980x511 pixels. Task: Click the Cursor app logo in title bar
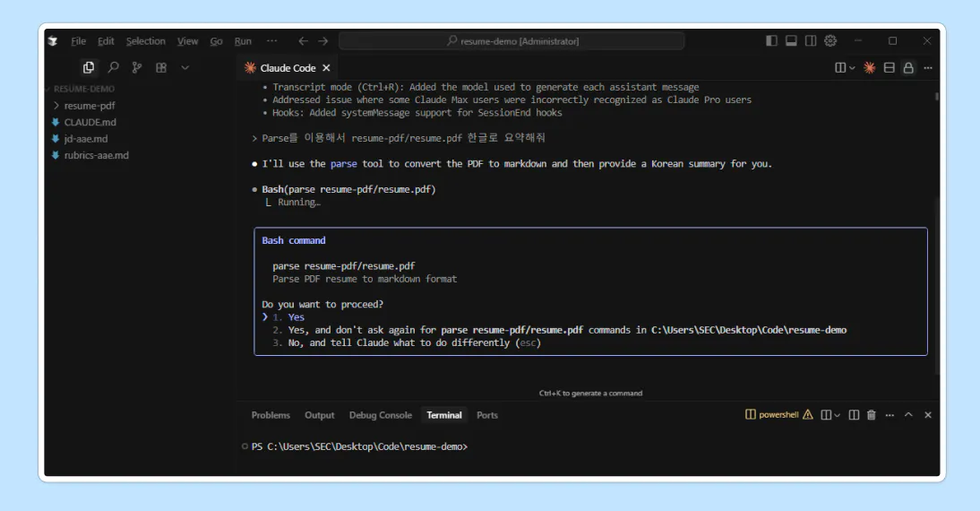tap(53, 41)
